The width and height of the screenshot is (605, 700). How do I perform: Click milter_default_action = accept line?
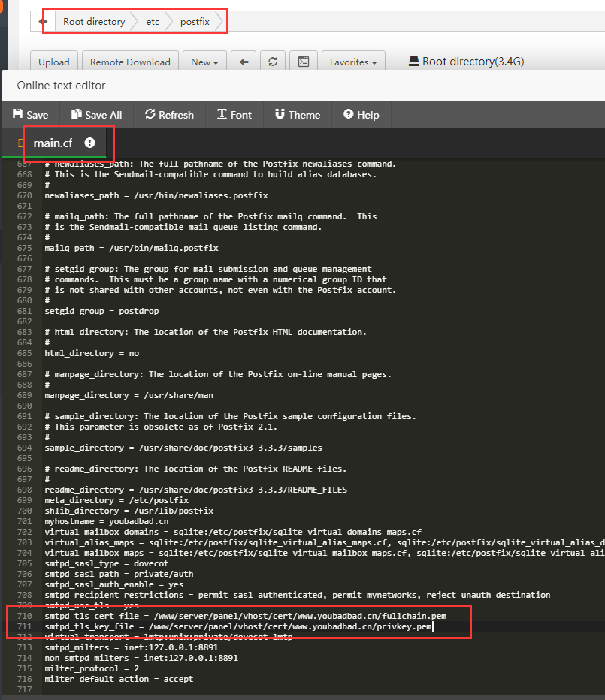pyautogui.click(x=119, y=679)
